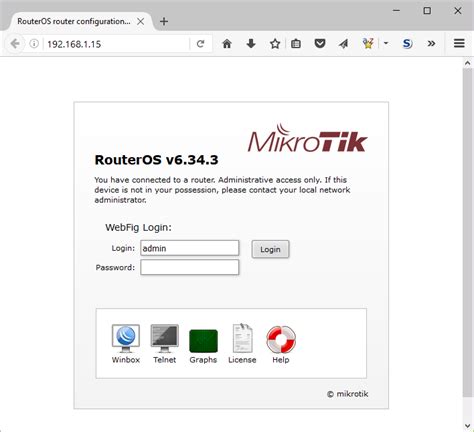474x432 pixels.
Task: Show site info for 192.168.1.15
Action: (34, 44)
